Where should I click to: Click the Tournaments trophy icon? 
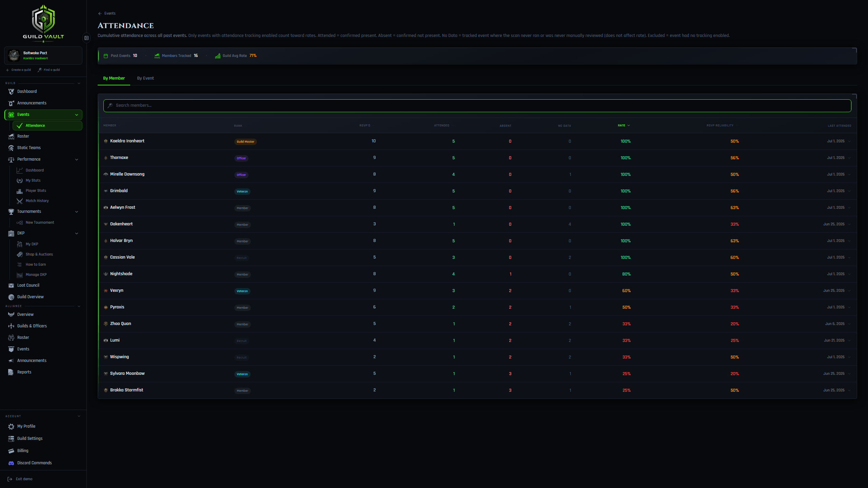pos(11,211)
